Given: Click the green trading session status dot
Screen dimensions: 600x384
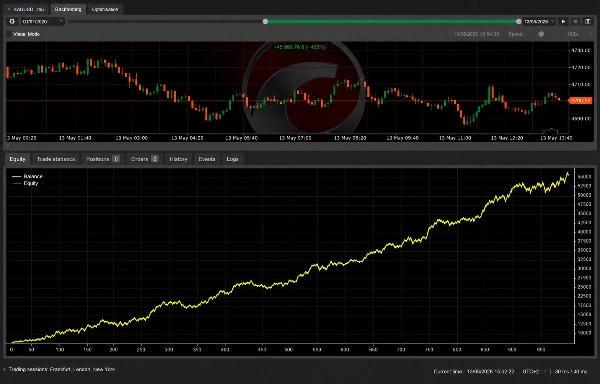Looking at the screenshot, I should point(5,369).
